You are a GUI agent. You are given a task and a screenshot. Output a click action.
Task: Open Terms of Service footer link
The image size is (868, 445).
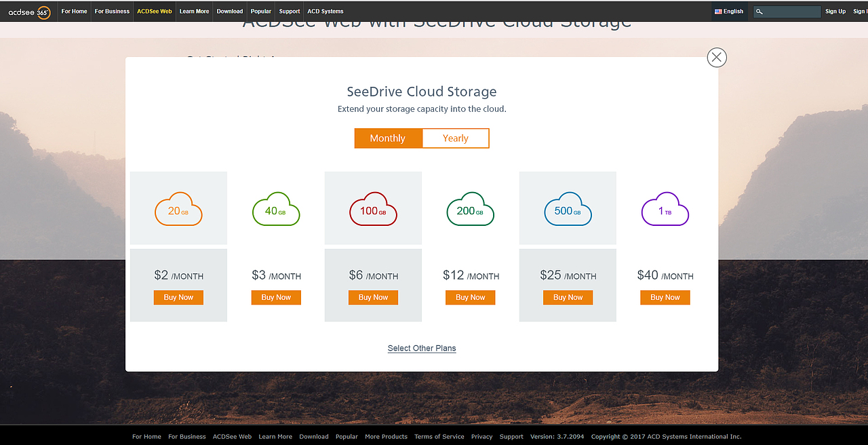point(439,437)
